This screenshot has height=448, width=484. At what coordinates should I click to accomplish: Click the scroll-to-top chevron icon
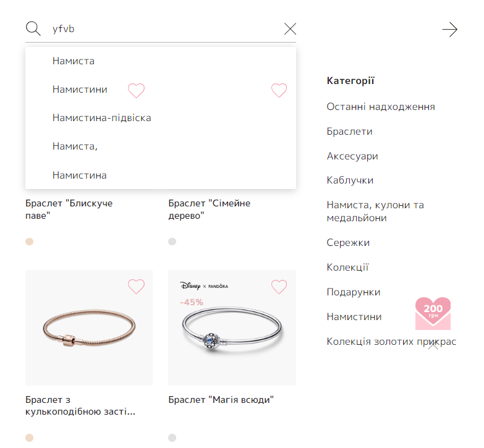tap(433, 346)
